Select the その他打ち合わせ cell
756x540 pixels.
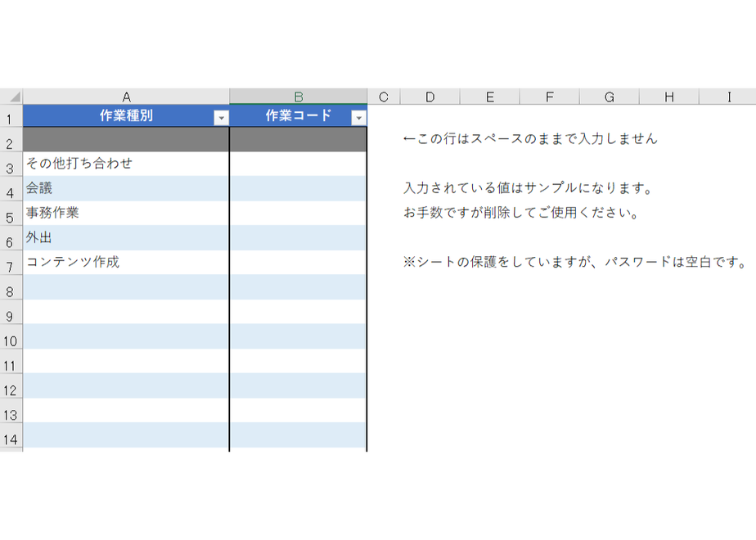126,164
